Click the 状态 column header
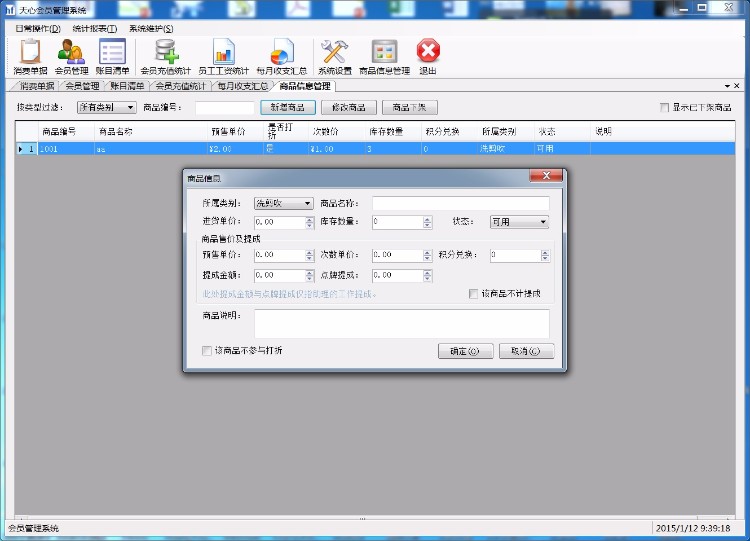The height and width of the screenshot is (541, 750). pyautogui.click(x=562, y=132)
